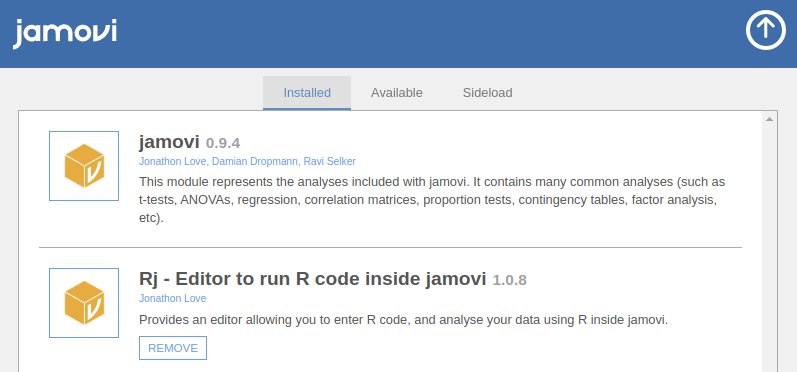Click the jamovi module title
Screen dimensions: 797x372
point(169,142)
